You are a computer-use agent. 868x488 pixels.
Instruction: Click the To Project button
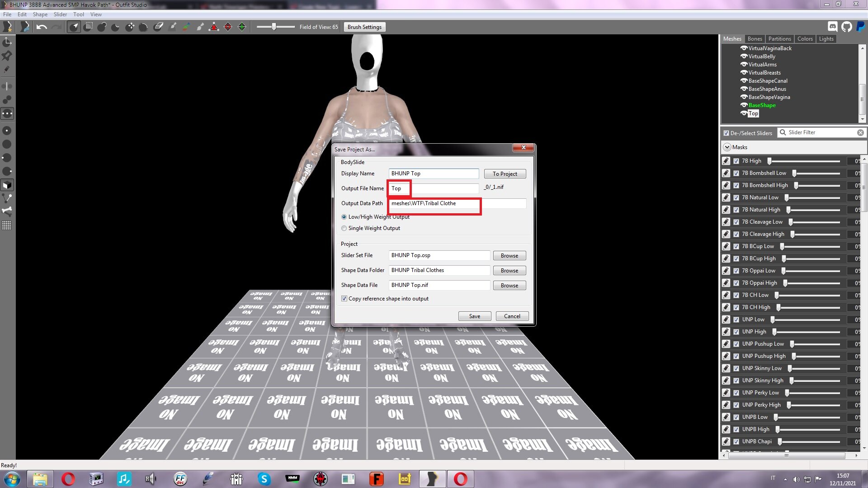click(x=505, y=174)
